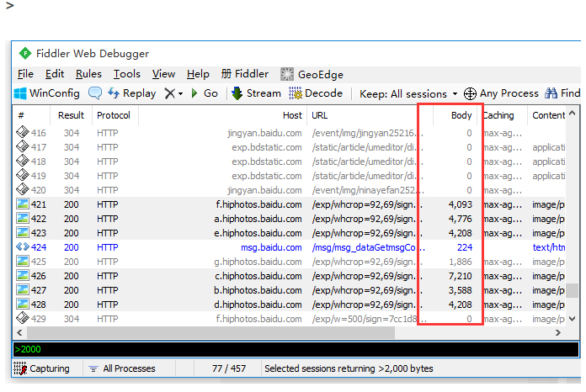Image resolution: width=586 pixels, height=392 pixels.
Task: Sort by the Caching column header
Action: [x=503, y=115]
